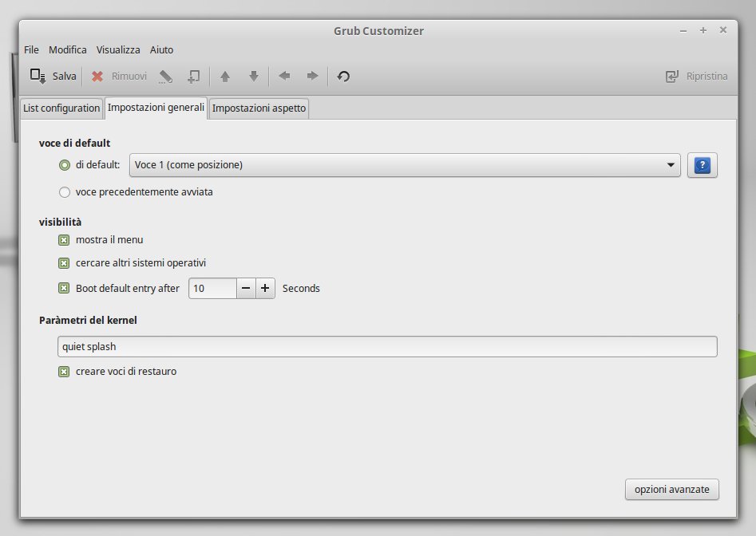This screenshot has height=536, width=756.
Task: Open the Aiuto menu
Action: [x=161, y=49]
